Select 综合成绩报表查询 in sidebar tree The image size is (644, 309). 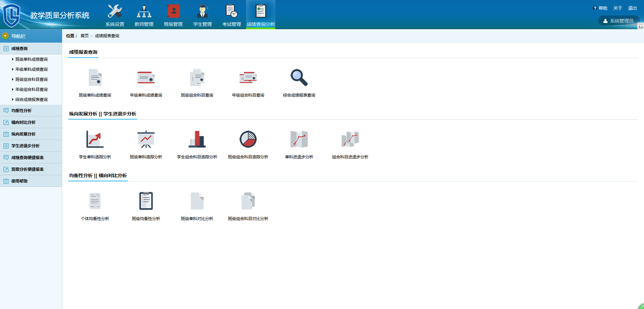pyautogui.click(x=32, y=100)
